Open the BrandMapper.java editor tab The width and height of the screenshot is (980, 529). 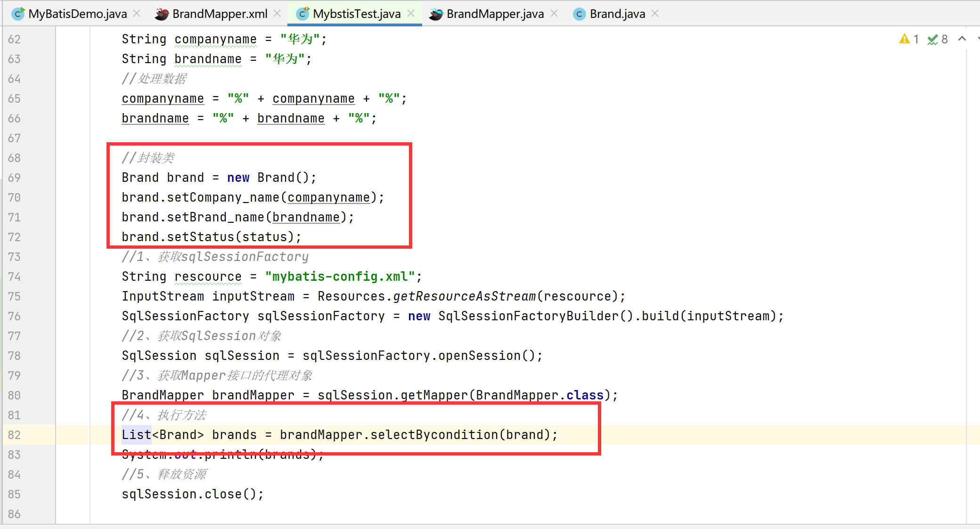tap(495, 14)
